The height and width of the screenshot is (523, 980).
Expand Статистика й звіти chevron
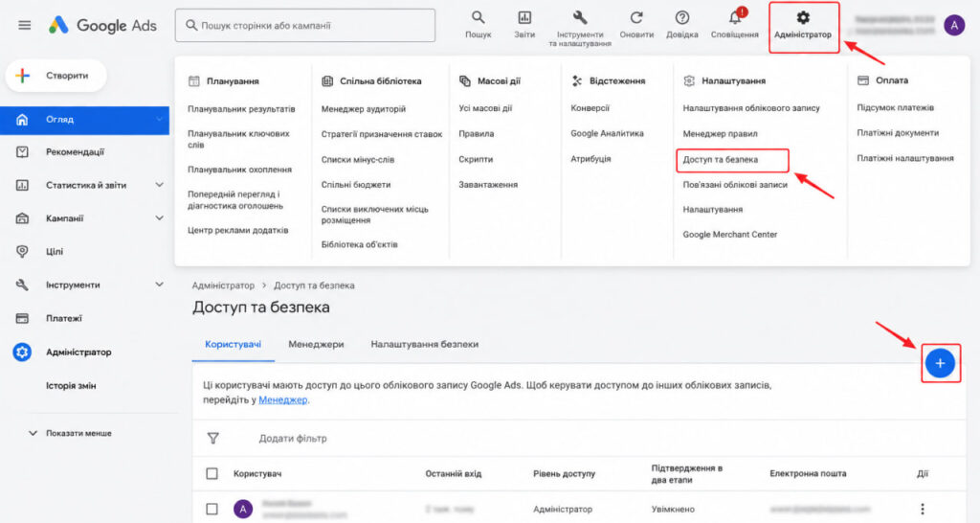click(160, 185)
